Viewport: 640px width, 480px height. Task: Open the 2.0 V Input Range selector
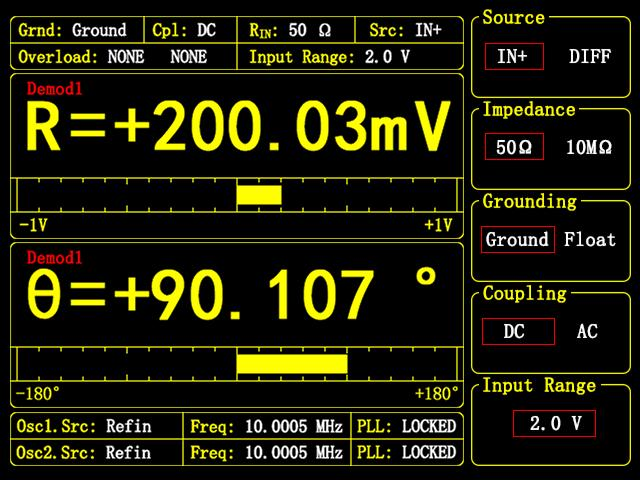pyautogui.click(x=554, y=423)
